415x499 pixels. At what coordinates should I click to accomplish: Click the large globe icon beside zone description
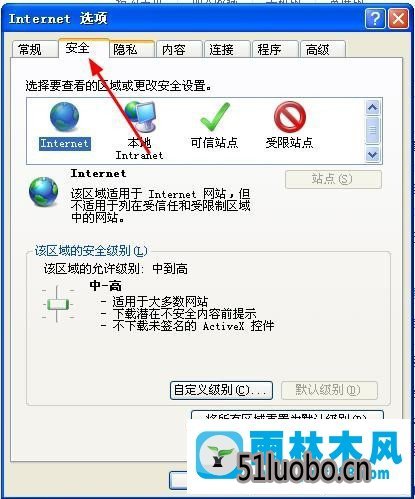pos(43,192)
